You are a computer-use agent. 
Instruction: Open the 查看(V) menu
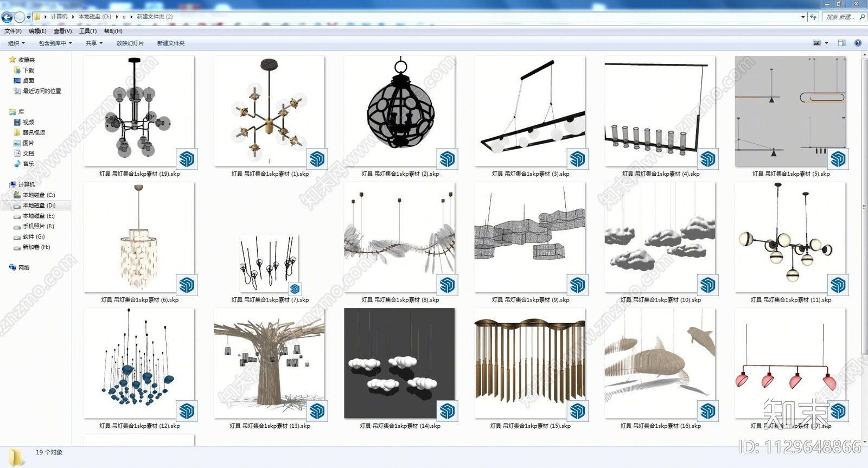click(62, 31)
